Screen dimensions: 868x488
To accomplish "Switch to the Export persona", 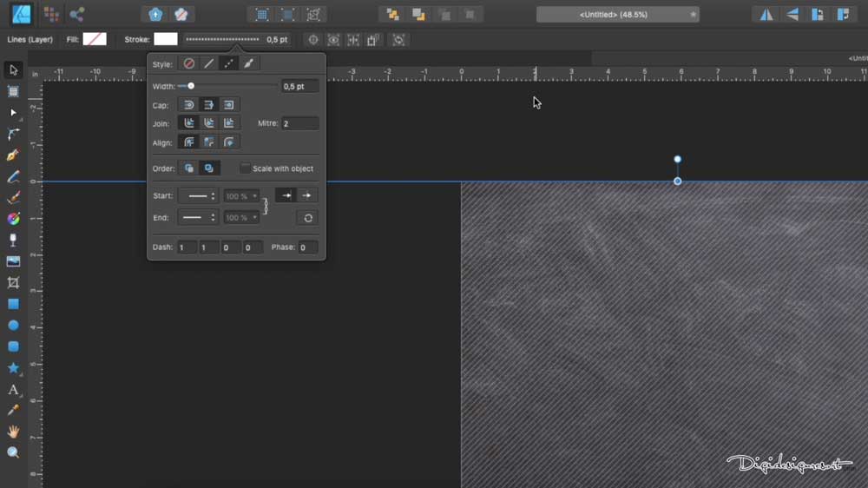I will (x=77, y=15).
